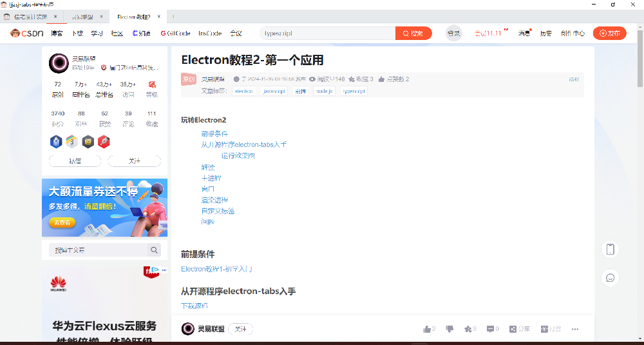Add a new tab with the plus button
The width and height of the screenshot is (644, 345).
coord(173,17)
